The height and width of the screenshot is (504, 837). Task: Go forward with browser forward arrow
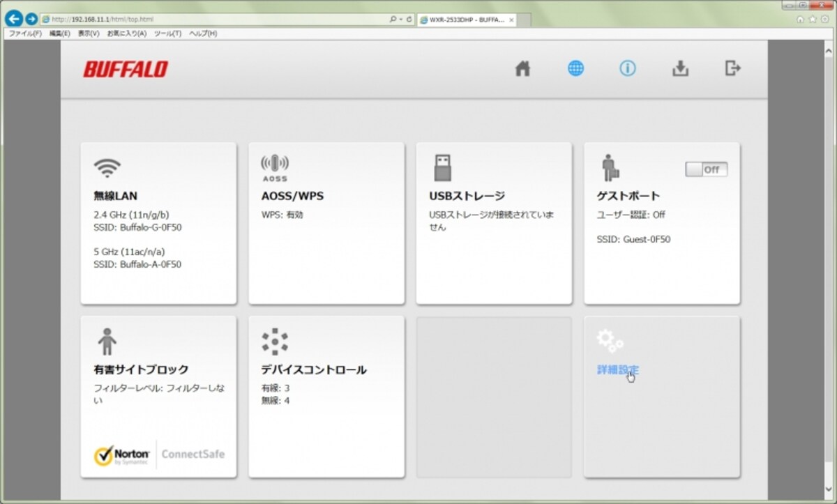point(31,19)
